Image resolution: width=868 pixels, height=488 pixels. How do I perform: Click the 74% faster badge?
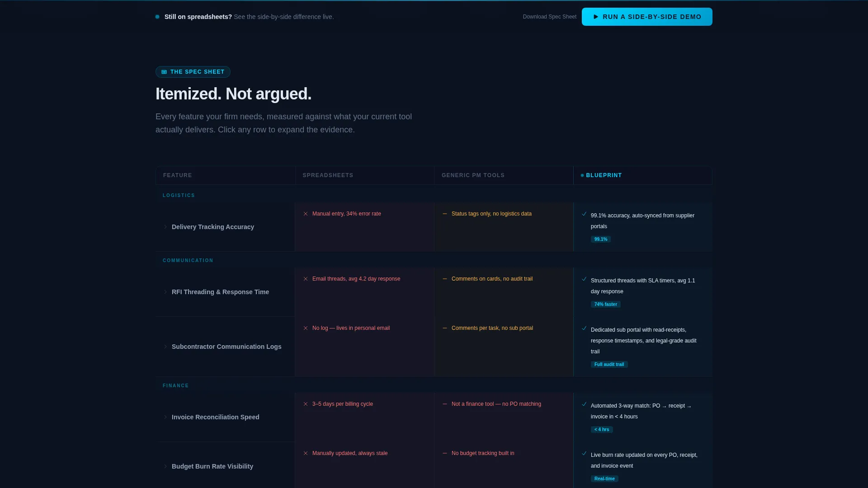pos(605,305)
